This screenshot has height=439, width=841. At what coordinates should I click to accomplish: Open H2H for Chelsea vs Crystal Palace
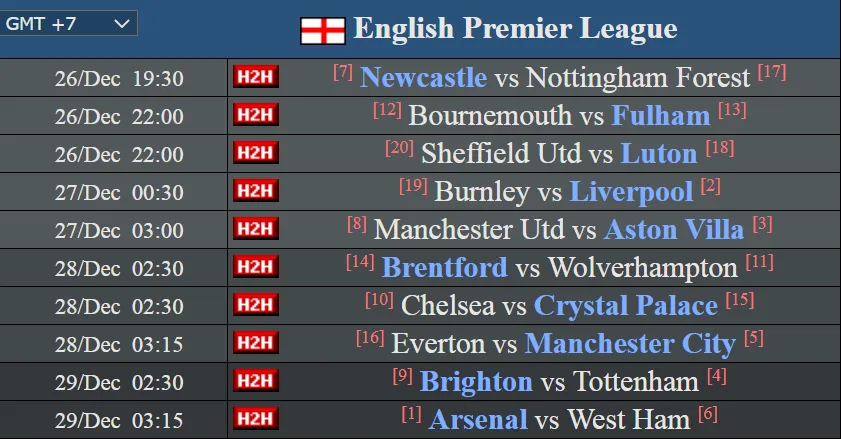click(x=256, y=305)
